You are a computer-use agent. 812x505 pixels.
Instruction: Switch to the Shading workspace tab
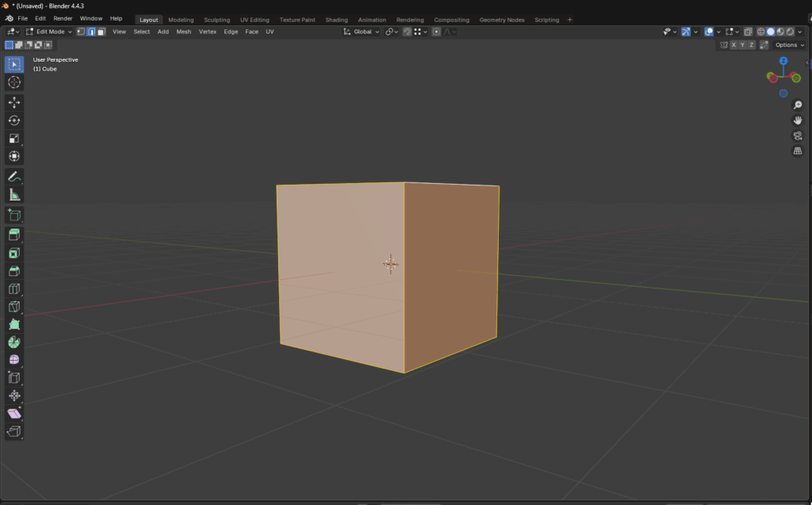click(336, 20)
